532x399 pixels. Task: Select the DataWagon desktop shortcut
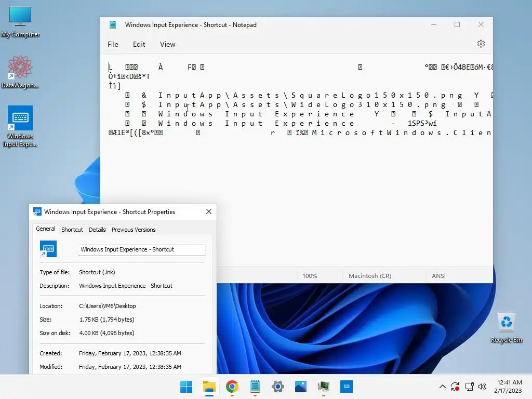coord(20,72)
